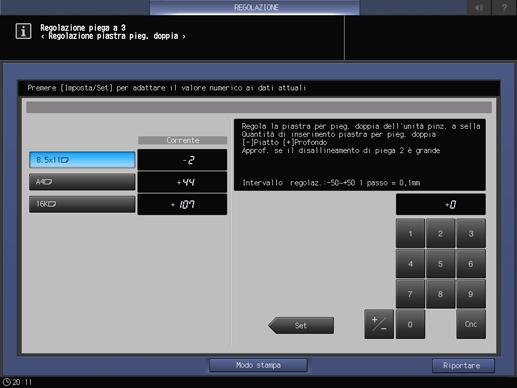Click keypad digit 7
Screen dimensions: 517x388
[x=410, y=294]
